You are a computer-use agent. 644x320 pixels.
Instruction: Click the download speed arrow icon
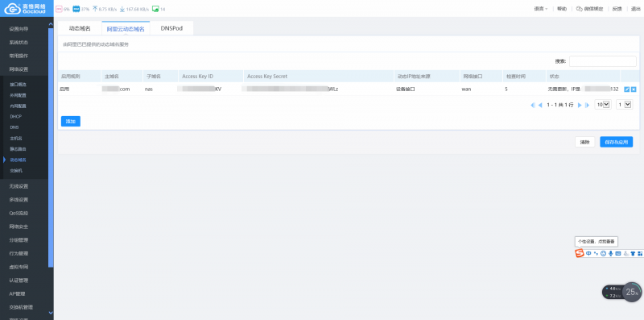[x=122, y=9]
